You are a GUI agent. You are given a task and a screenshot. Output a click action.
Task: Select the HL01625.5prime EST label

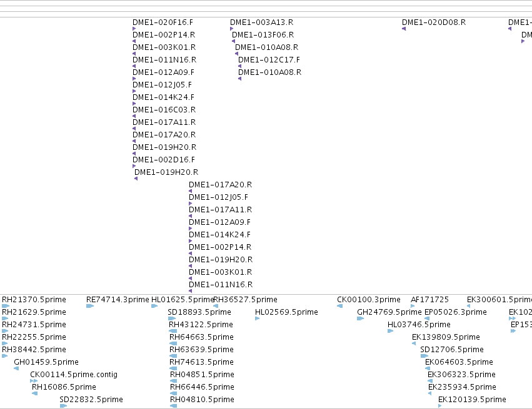(x=183, y=300)
